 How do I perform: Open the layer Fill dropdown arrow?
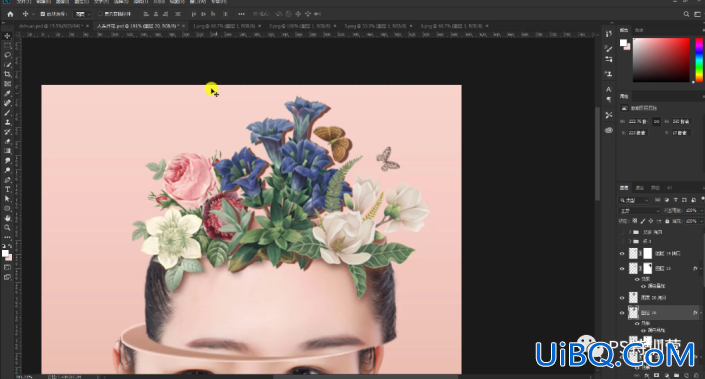point(701,221)
